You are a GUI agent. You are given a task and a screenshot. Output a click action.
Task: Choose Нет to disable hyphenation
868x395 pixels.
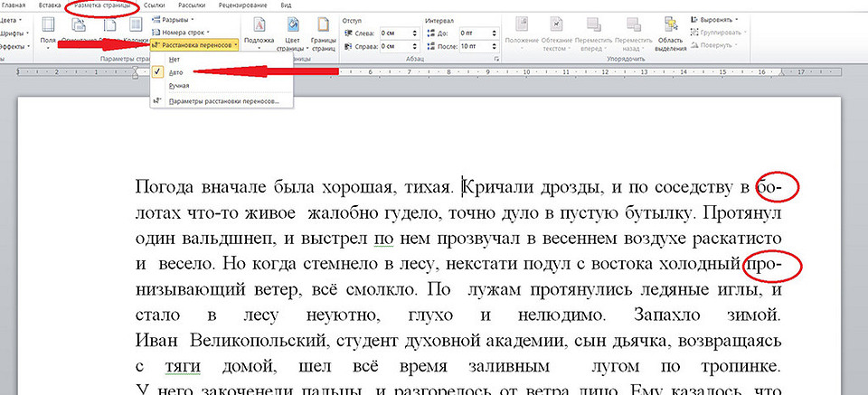coord(175,59)
